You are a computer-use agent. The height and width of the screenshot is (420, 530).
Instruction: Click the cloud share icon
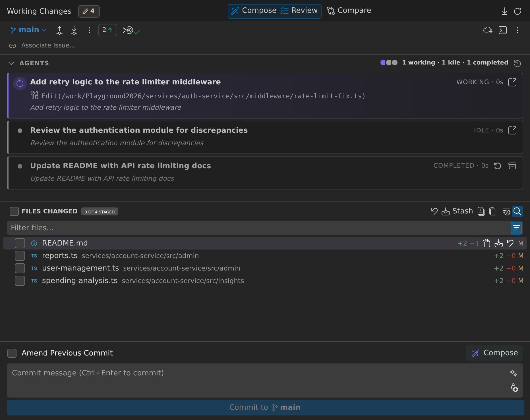[x=488, y=30]
